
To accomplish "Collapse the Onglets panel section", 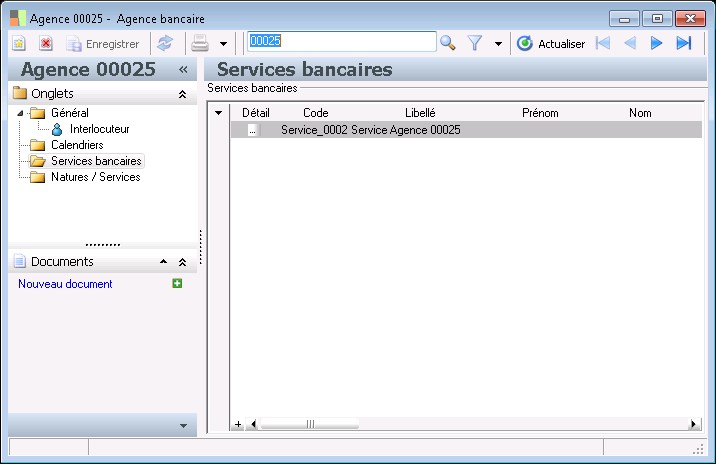I will pyautogui.click(x=182, y=95).
